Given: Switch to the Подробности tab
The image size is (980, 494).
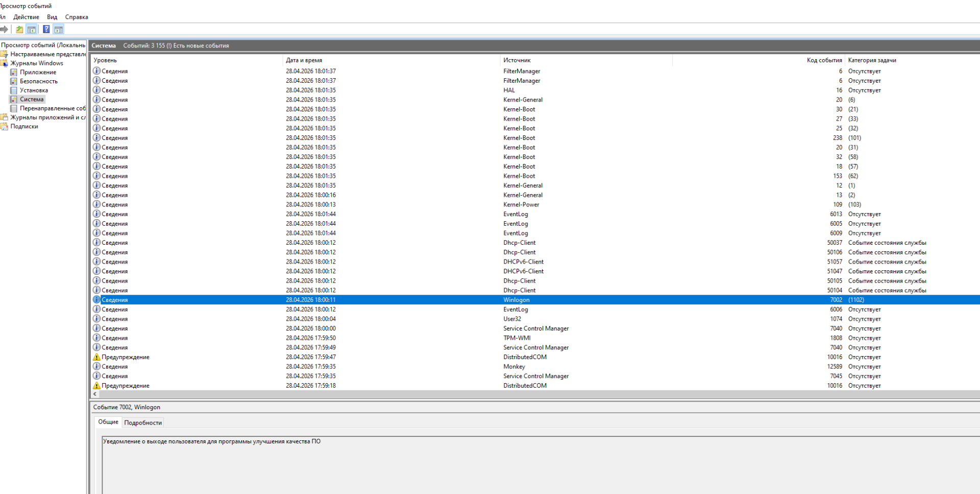Looking at the screenshot, I should (x=143, y=422).
